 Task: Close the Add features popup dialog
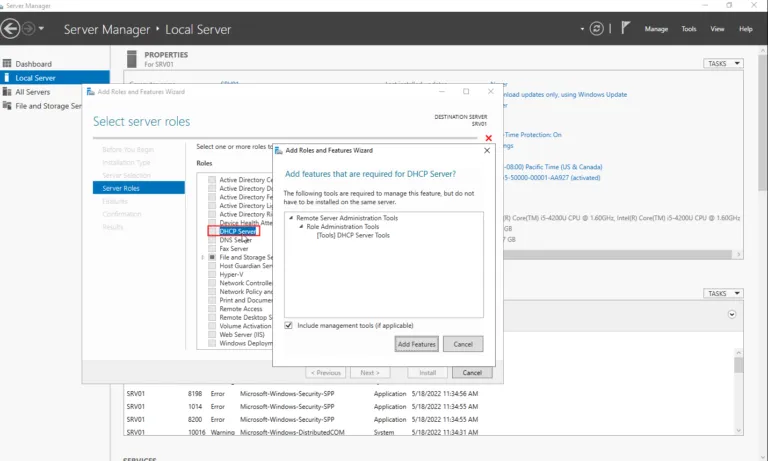tap(487, 150)
